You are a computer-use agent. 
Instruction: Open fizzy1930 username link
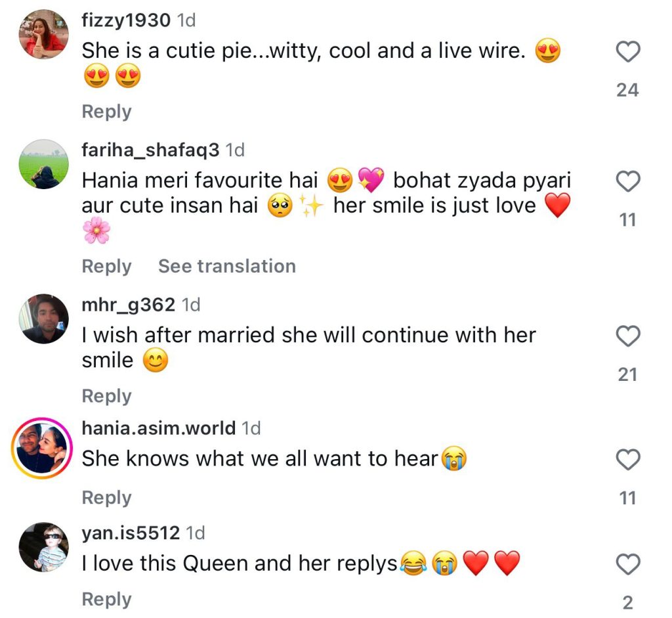pos(126,20)
